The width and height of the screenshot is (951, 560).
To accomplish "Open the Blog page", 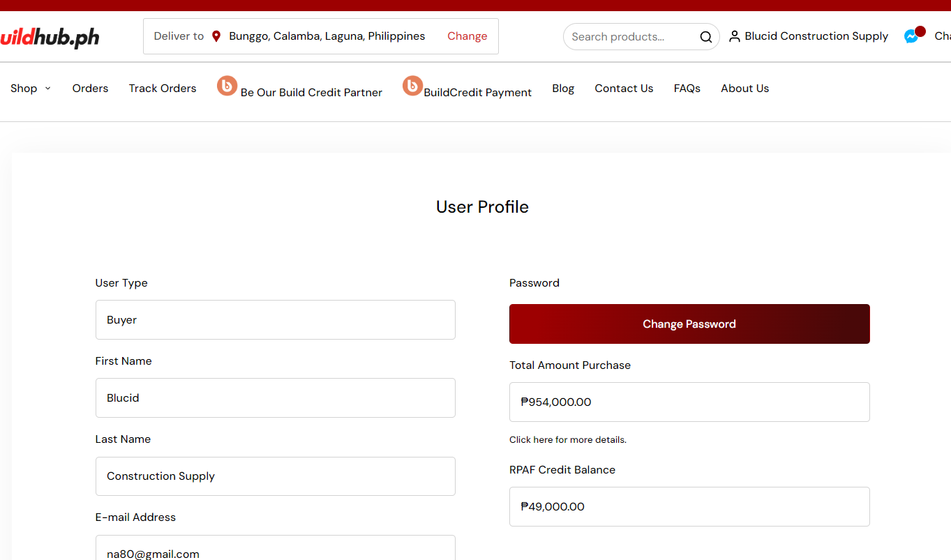I will [x=563, y=89].
